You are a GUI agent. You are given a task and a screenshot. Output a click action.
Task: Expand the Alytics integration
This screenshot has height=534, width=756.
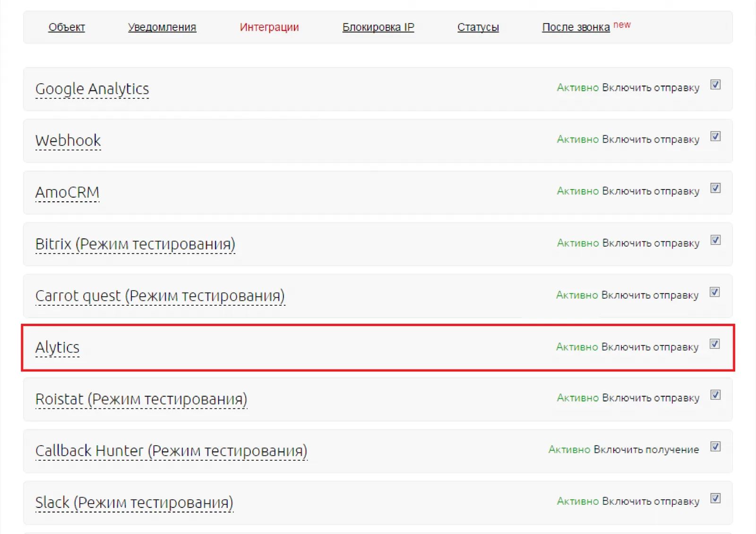pos(57,348)
